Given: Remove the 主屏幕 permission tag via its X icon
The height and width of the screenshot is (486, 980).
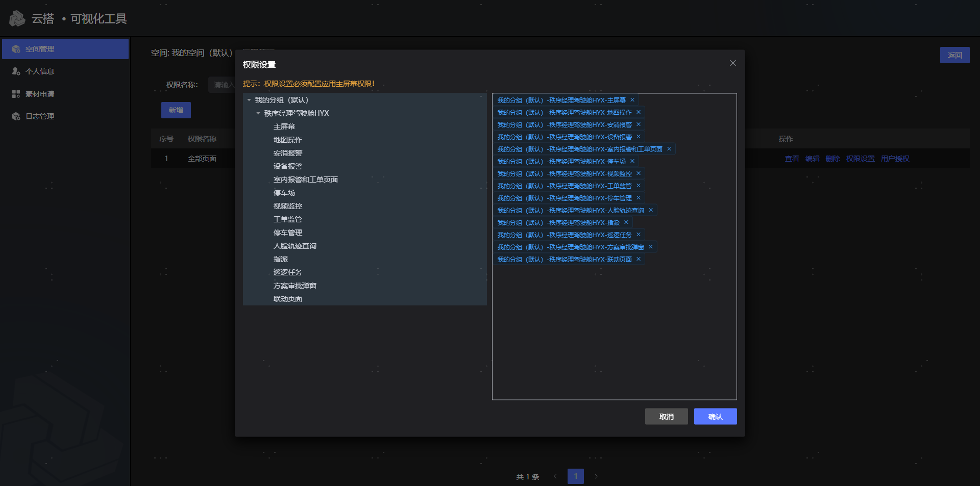Looking at the screenshot, I should [x=632, y=100].
